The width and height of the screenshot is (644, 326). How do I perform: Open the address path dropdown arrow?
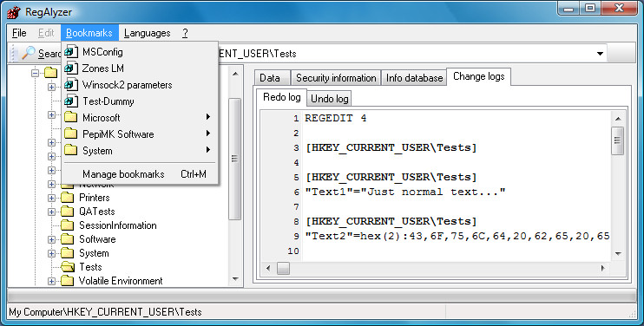pos(600,54)
